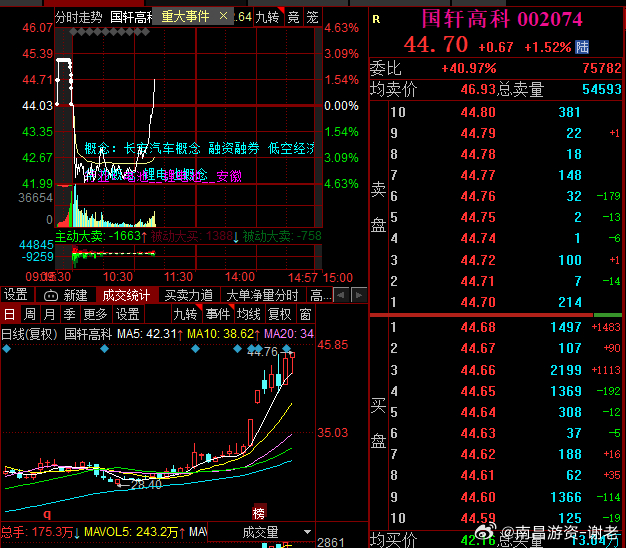Click the 分时走势 chart title

79,17
